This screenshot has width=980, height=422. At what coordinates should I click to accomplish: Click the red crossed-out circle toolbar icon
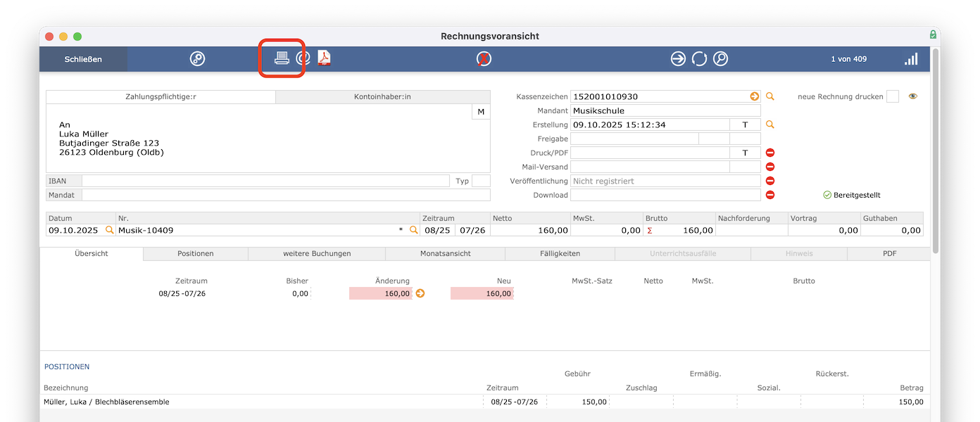pos(484,59)
